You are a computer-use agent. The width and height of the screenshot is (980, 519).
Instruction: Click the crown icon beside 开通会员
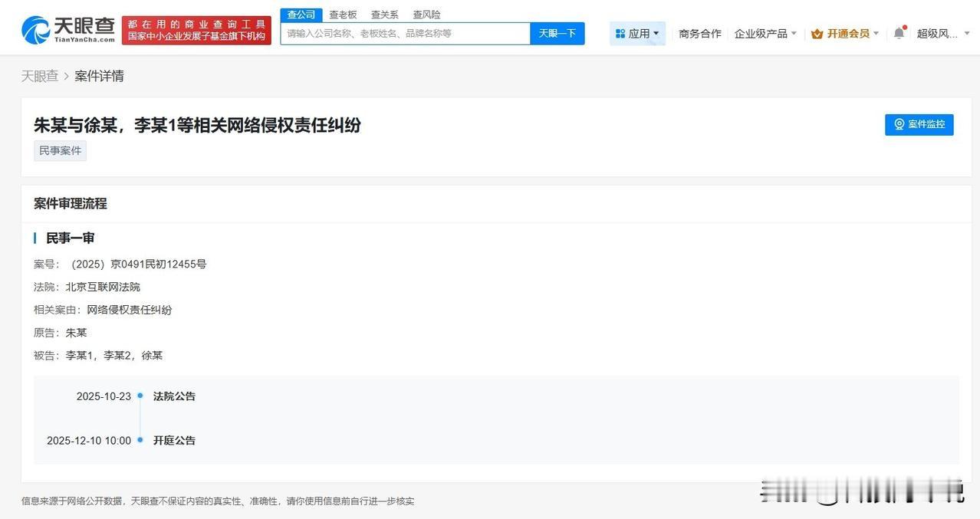tap(817, 34)
